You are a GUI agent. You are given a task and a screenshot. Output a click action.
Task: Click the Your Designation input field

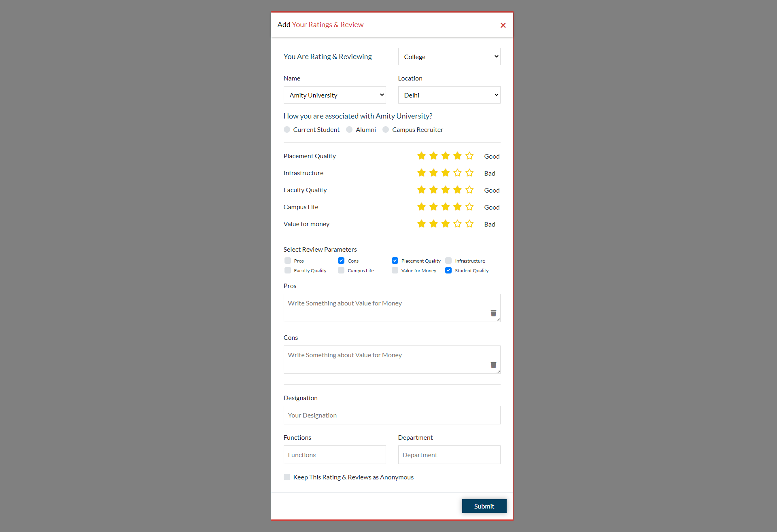391,415
